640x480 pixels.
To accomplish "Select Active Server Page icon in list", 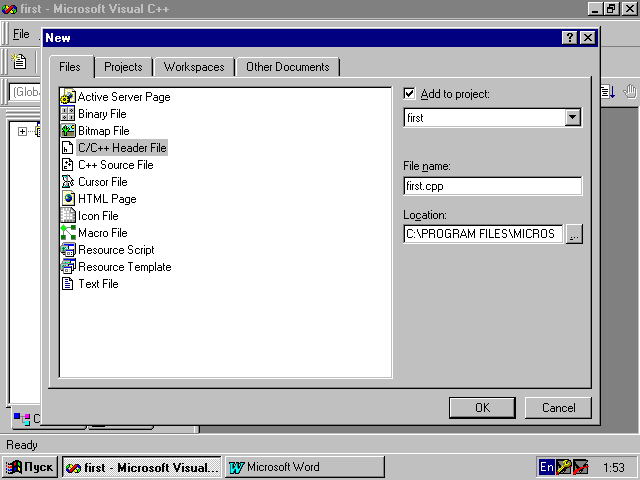I will pyautogui.click(x=68, y=97).
